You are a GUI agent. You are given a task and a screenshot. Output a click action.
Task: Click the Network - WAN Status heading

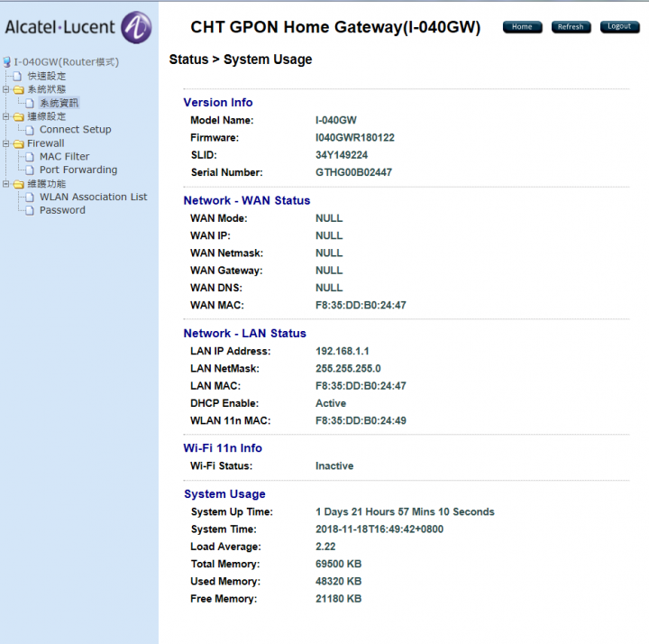(247, 200)
